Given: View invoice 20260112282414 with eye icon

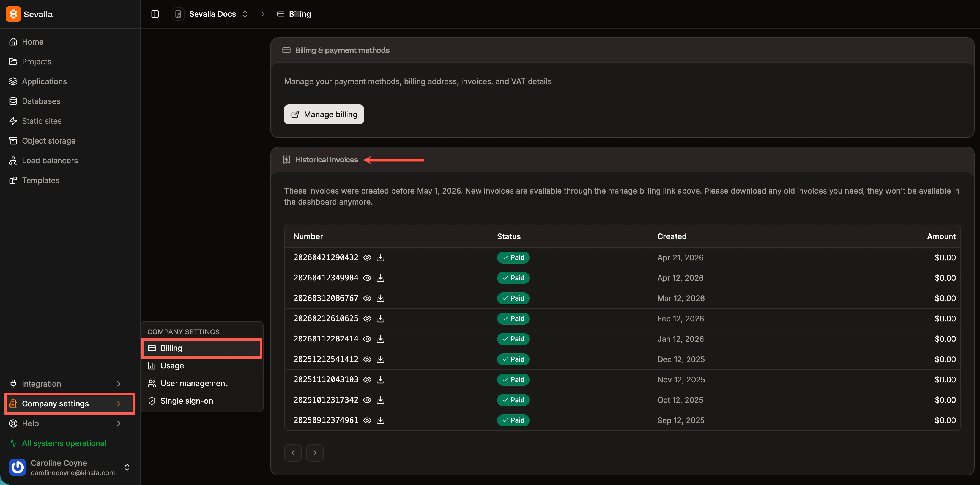Looking at the screenshot, I should (x=367, y=339).
